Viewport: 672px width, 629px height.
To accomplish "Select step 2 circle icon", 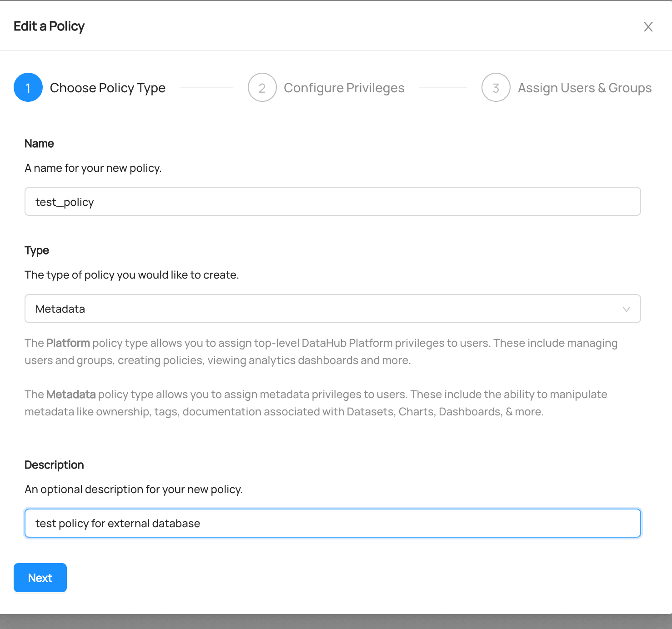I will click(262, 87).
